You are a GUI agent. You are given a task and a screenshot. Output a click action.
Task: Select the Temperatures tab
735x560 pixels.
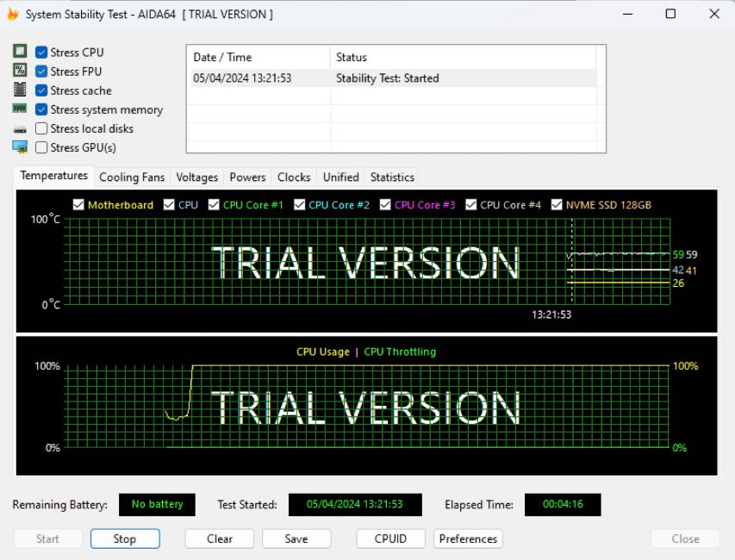click(54, 176)
